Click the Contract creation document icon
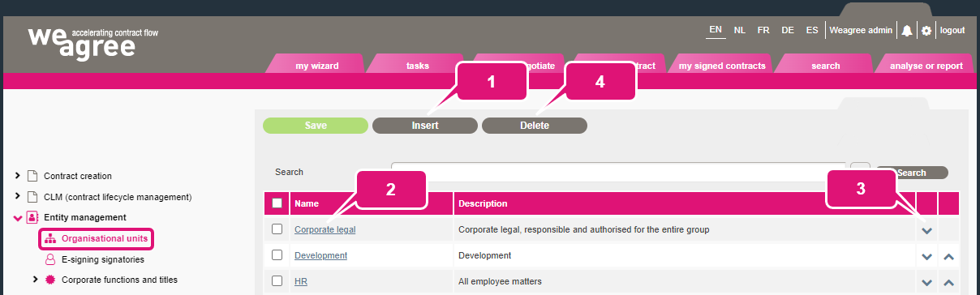This screenshot has height=295, width=980. tap(32, 176)
